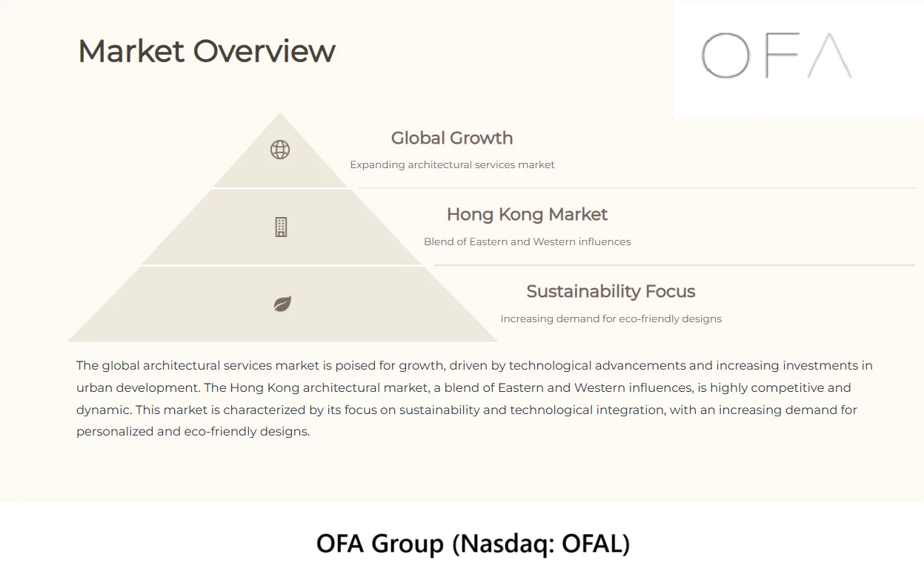Click the globe icon in the pyramid
Viewport: 924px width, 580px height.
coord(280,150)
